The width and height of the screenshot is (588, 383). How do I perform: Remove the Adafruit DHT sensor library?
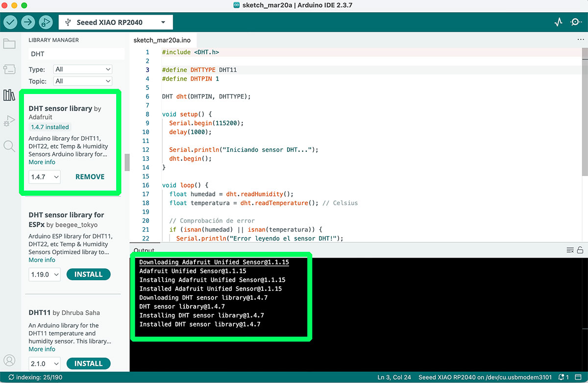90,177
